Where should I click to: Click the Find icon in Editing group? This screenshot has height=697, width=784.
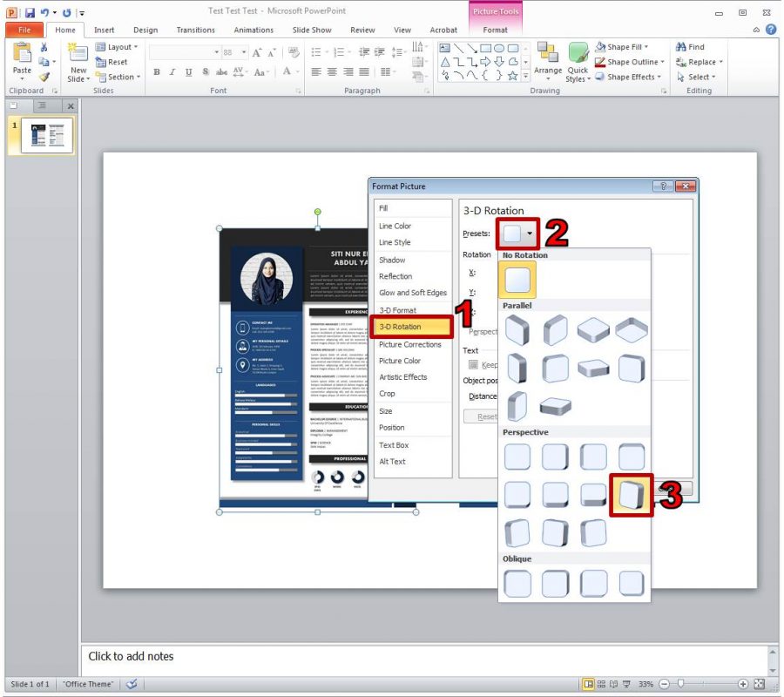click(690, 47)
